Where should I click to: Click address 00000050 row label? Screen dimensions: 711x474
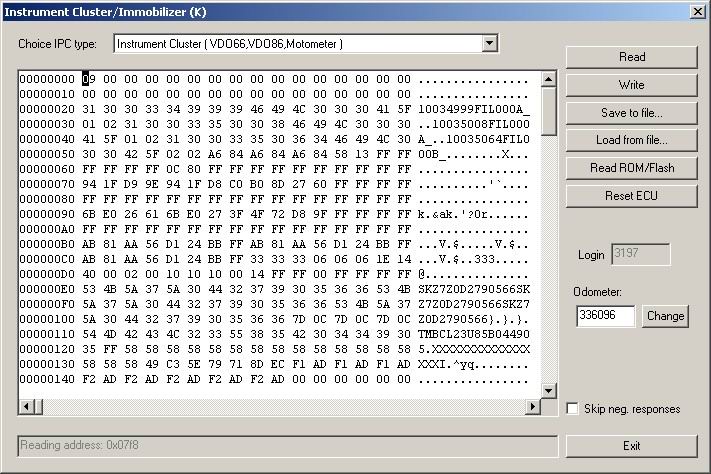tap(47, 154)
